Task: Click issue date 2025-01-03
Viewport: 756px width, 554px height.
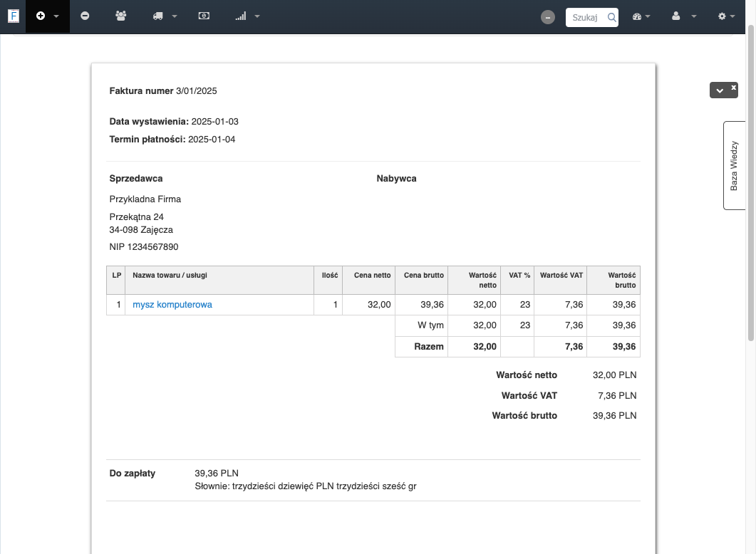Action: tap(215, 121)
